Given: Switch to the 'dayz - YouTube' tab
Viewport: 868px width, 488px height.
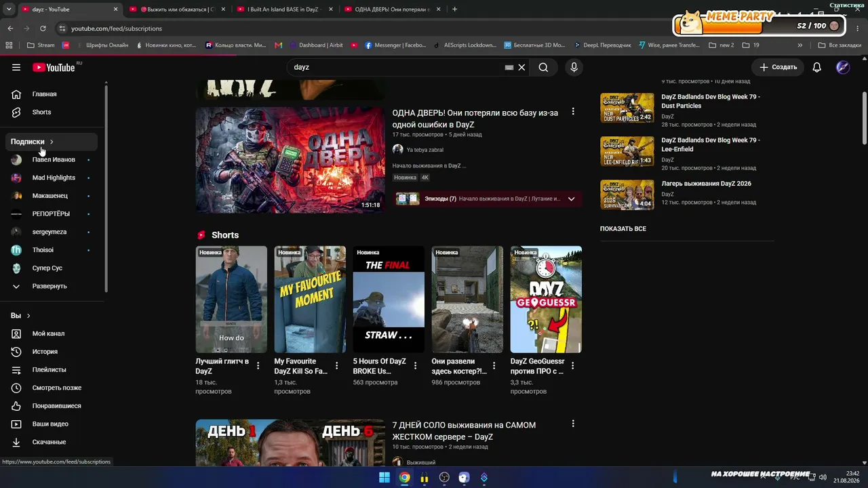Looking at the screenshot, I should pyautogui.click(x=68, y=9).
